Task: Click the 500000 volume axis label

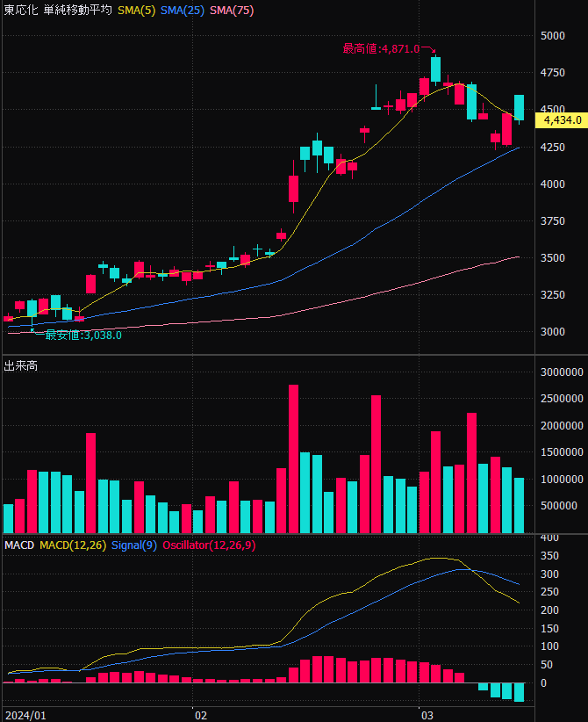Action: [x=558, y=506]
